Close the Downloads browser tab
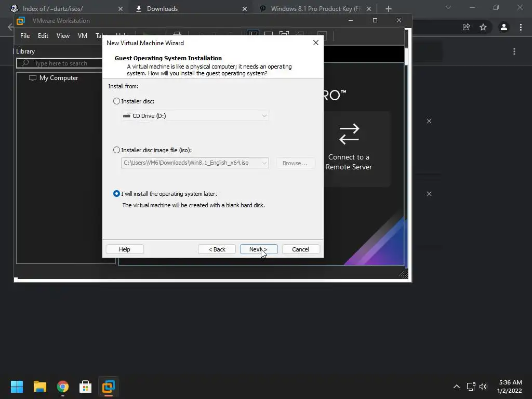Image resolution: width=532 pixels, height=399 pixels. pos(245,9)
